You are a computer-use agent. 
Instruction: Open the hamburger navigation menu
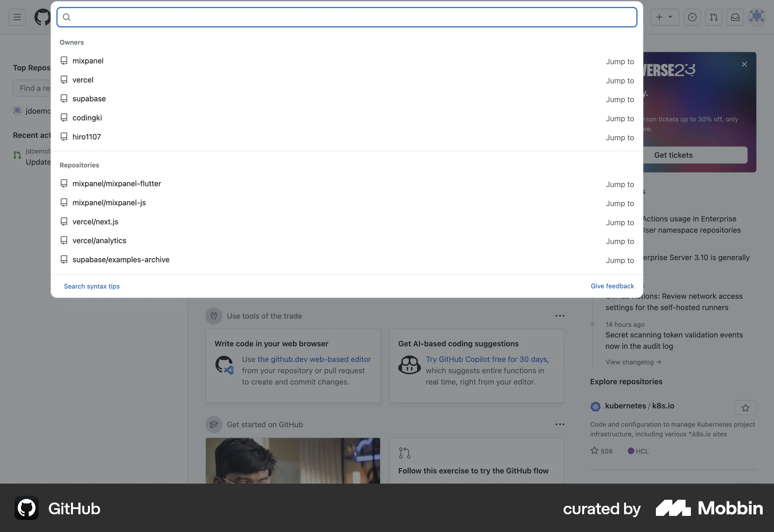coord(17,17)
